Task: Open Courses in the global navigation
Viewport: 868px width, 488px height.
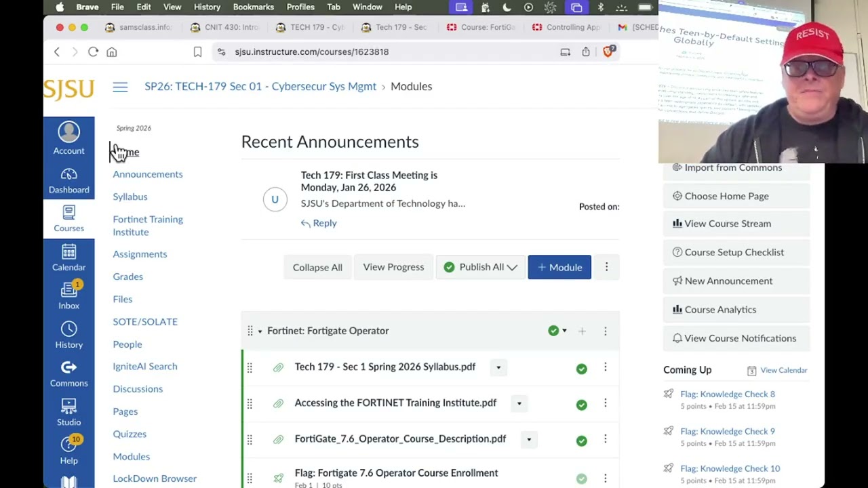Action: point(68,220)
